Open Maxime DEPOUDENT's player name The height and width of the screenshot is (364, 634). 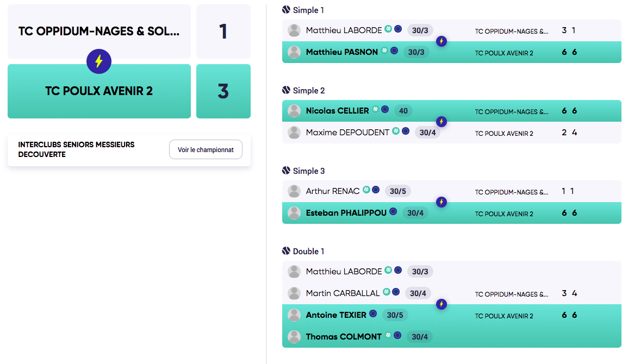[x=347, y=133]
